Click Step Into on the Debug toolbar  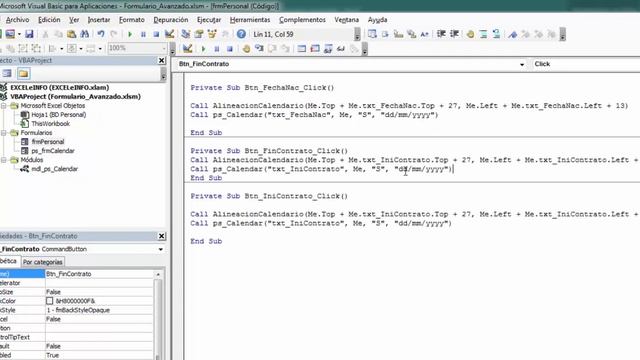259,49
